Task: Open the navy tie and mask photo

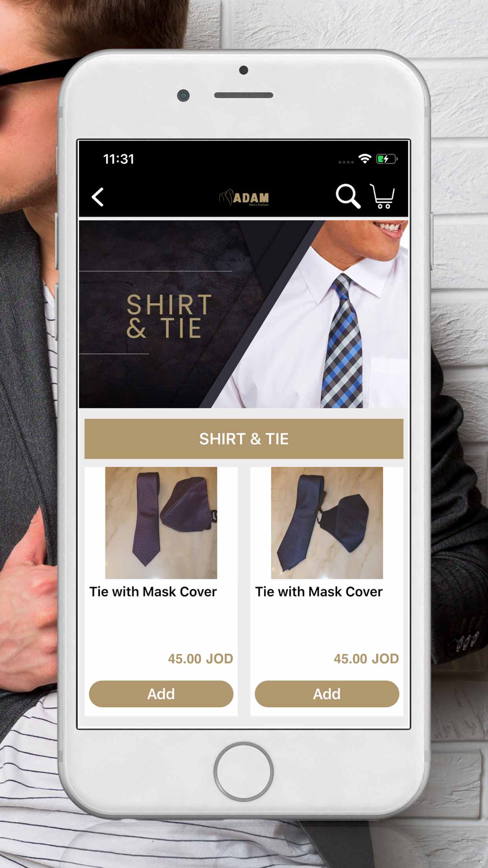Action: tap(327, 523)
